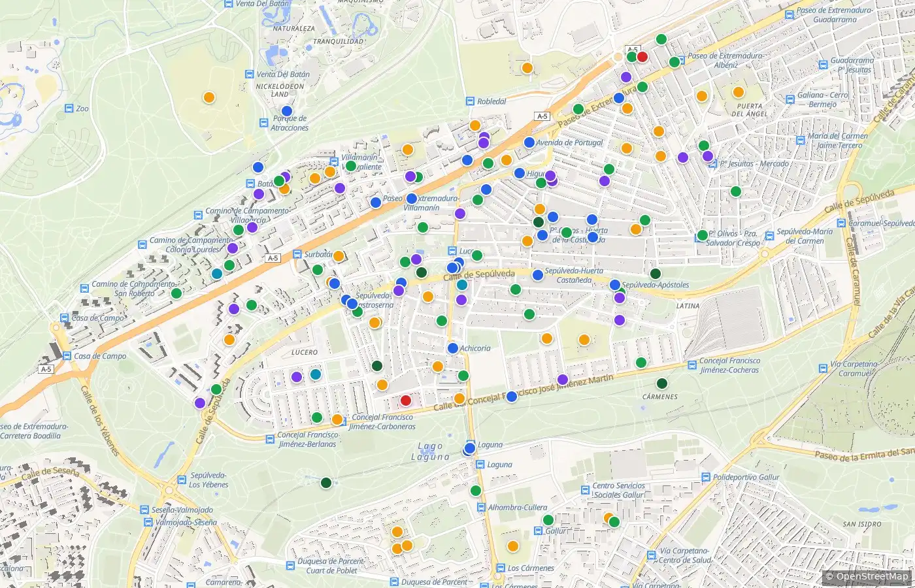Select the red marker above Concejal Francisco Jiménez-Carboneras

coord(405,400)
